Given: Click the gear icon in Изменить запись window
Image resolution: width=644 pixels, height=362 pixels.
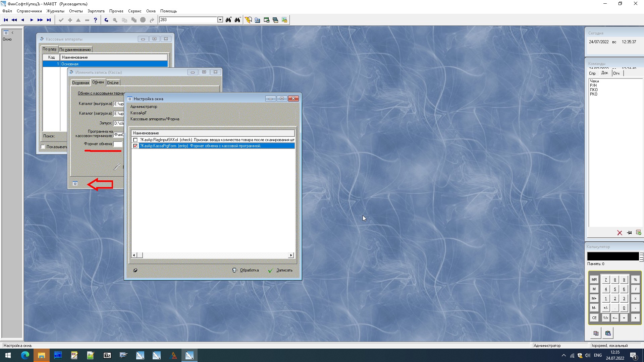Looking at the screenshot, I should point(75,184).
